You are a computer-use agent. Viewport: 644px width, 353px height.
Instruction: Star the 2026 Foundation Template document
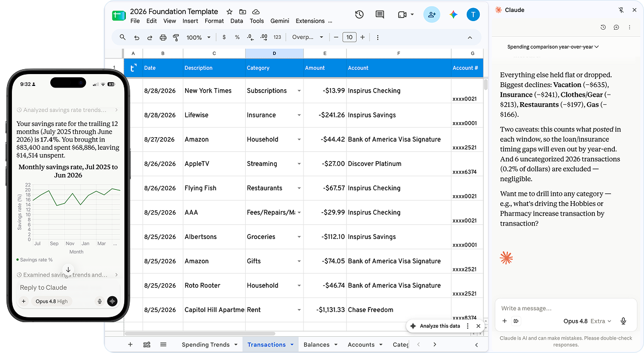[x=230, y=11]
